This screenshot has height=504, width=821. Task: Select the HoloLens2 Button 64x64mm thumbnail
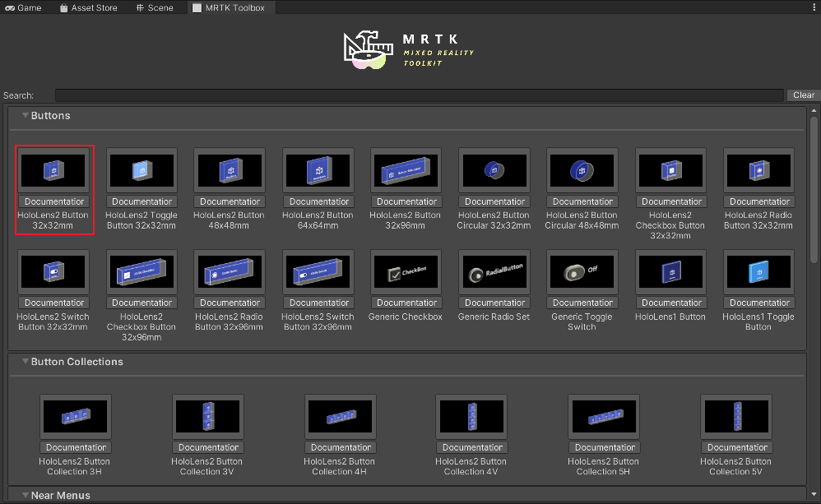coord(318,170)
